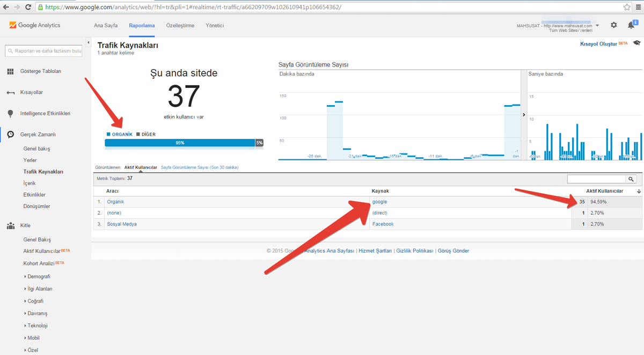644x355 pixels.
Task: Open Genel bakış under Gerçek Zamanlı
Action: click(36, 149)
